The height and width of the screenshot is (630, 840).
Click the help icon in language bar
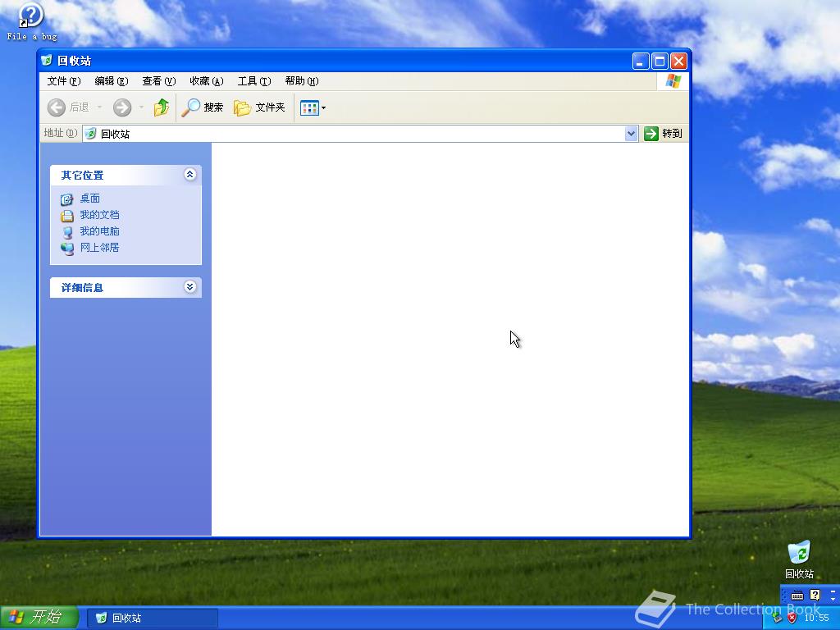tap(815, 595)
